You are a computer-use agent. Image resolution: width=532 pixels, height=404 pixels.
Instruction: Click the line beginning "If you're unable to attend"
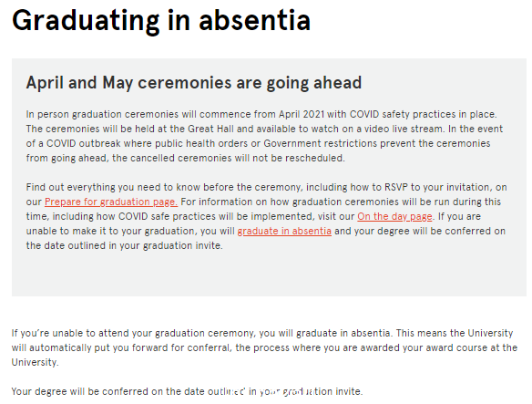(x=262, y=333)
